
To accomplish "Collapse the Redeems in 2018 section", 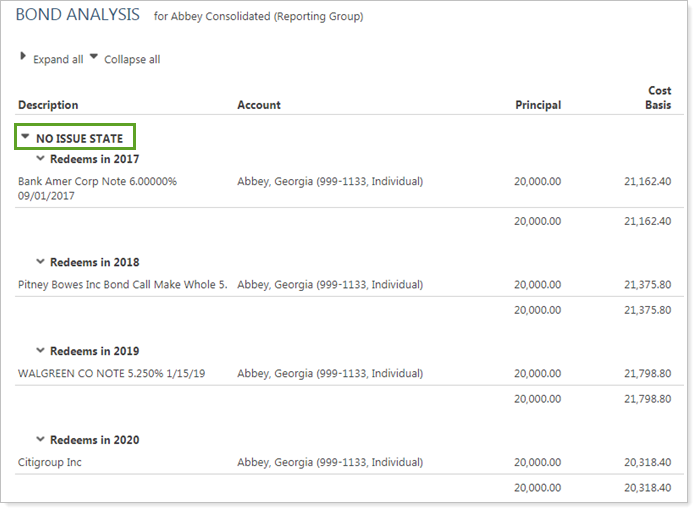I will 41,262.
